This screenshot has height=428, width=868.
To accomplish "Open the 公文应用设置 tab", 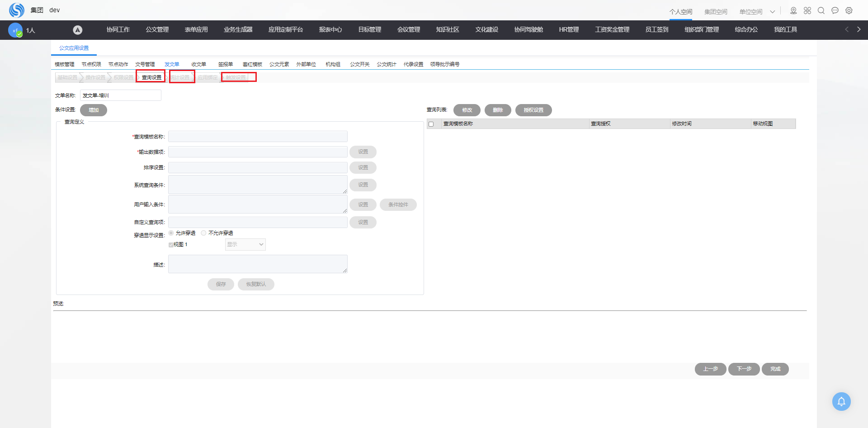I will coord(74,48).
